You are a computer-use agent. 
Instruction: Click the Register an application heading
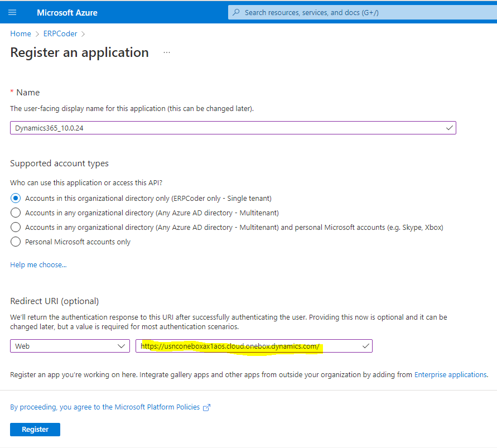pos(80,52)
